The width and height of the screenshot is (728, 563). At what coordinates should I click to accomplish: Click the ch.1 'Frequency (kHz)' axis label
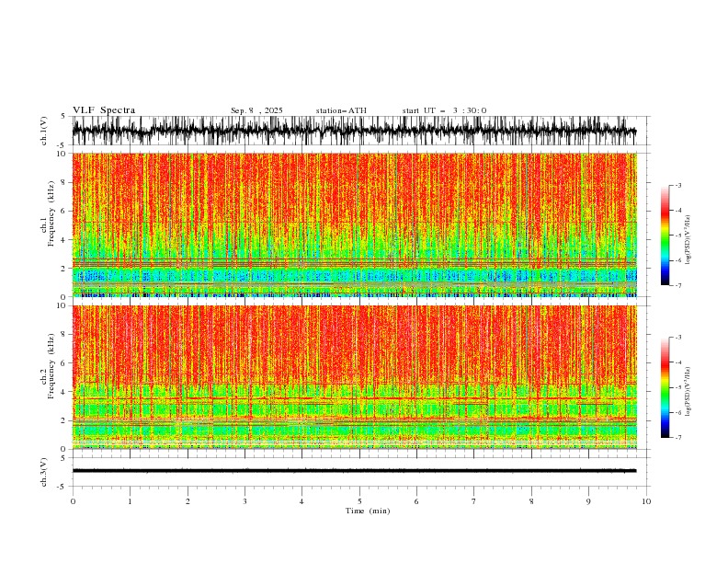51,213
